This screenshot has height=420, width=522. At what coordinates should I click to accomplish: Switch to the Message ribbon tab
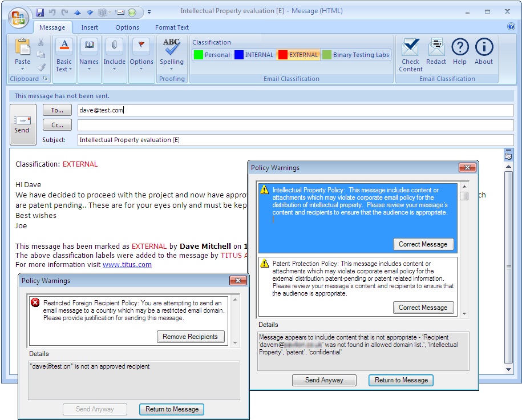tap(52, 27)
